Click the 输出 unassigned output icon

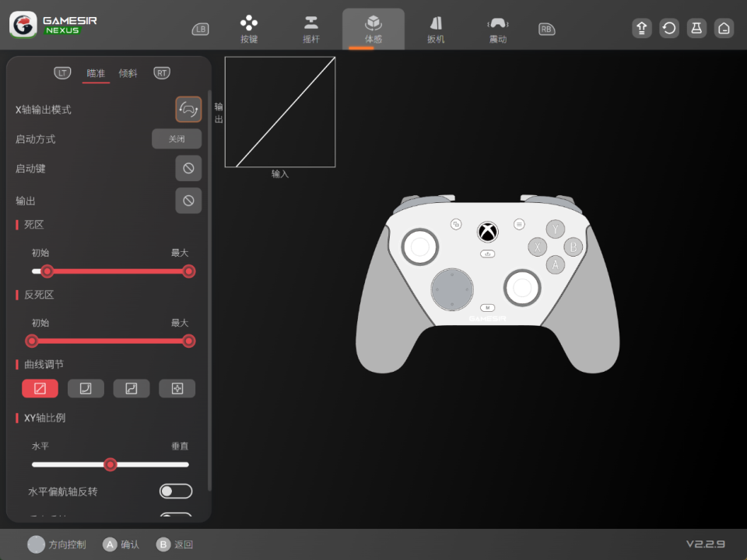click(188, 201)
